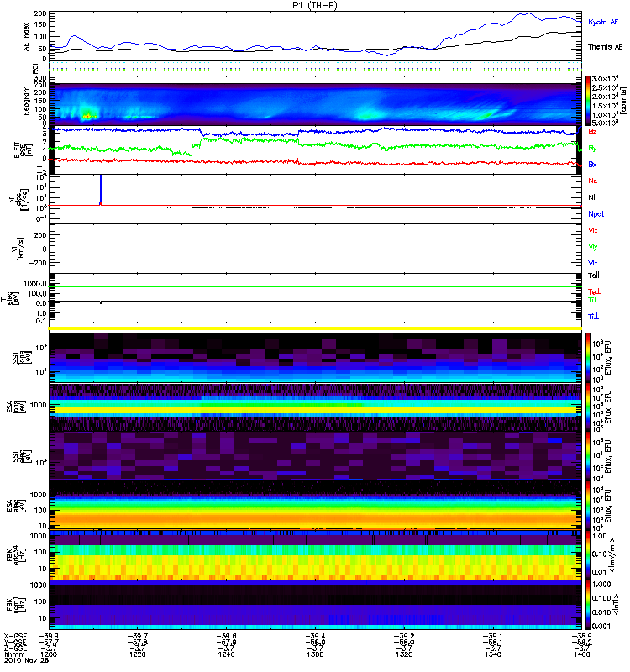Click the 1220 time tick label
The height and width of the screenshot is (672, 630).
(137, 654)
